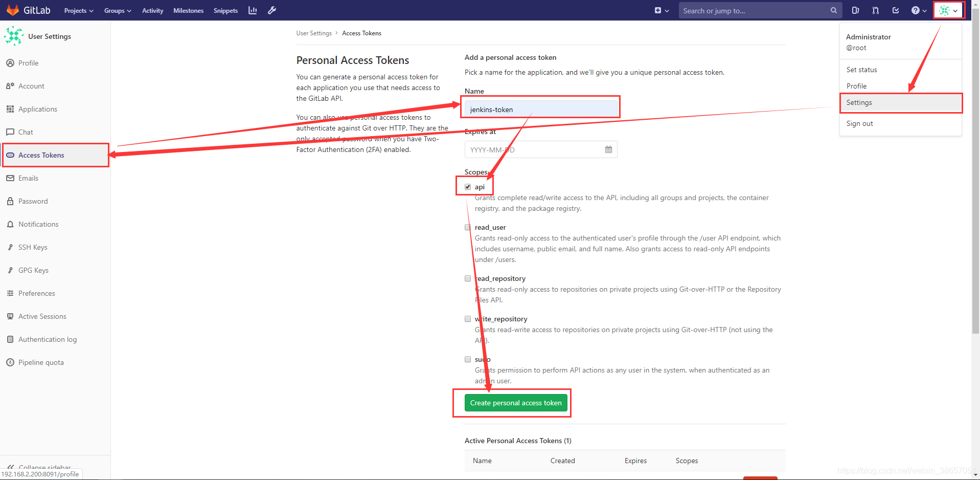Click the Created column header
Screen dimensions: 980x480
tap(562, 461)
